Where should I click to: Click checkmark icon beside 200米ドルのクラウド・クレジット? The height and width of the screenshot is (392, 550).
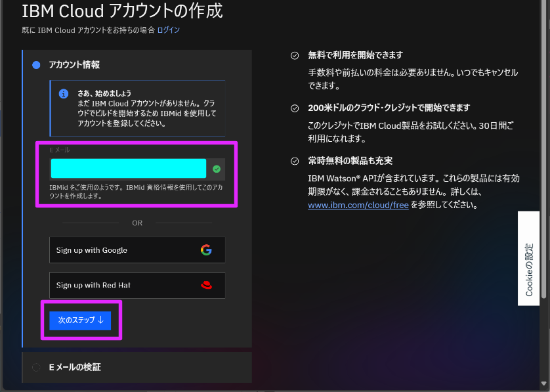pos(295,108)
